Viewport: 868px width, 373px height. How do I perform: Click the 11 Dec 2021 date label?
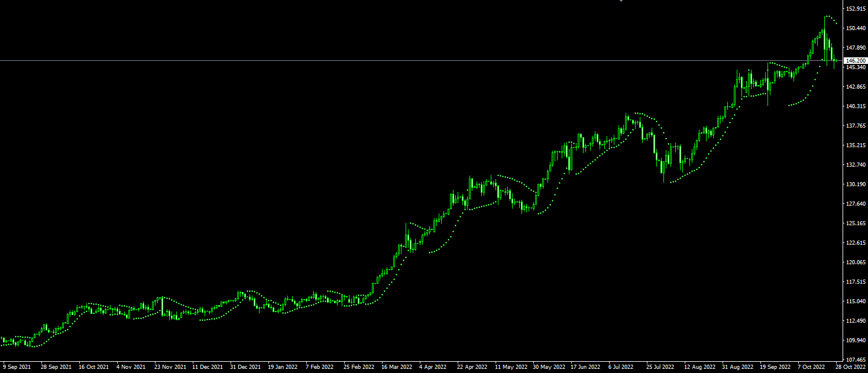208,367
